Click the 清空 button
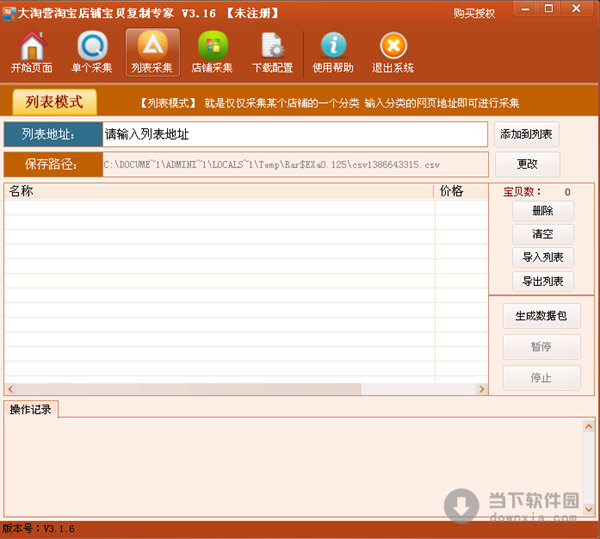600x539 pixels. pos(543,234)
